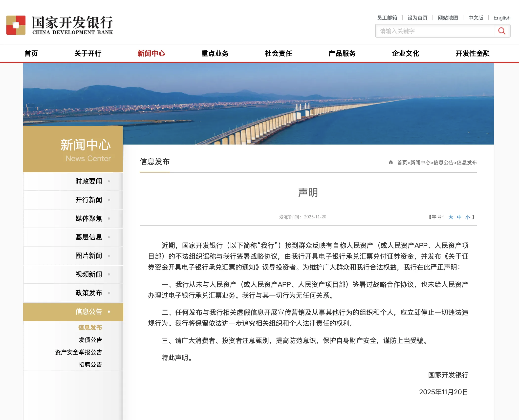Click the red search magnifier icon
This screenshot has height=420, width=519.
(501, 31)
